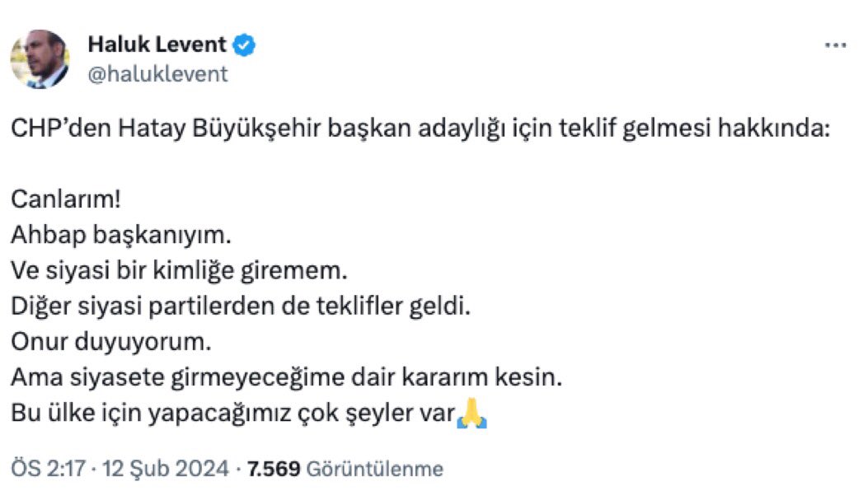This screenshot has height=491, width=868.
Task: Click the 'Ahbap başkanıyım.' line
Action: 118,236
